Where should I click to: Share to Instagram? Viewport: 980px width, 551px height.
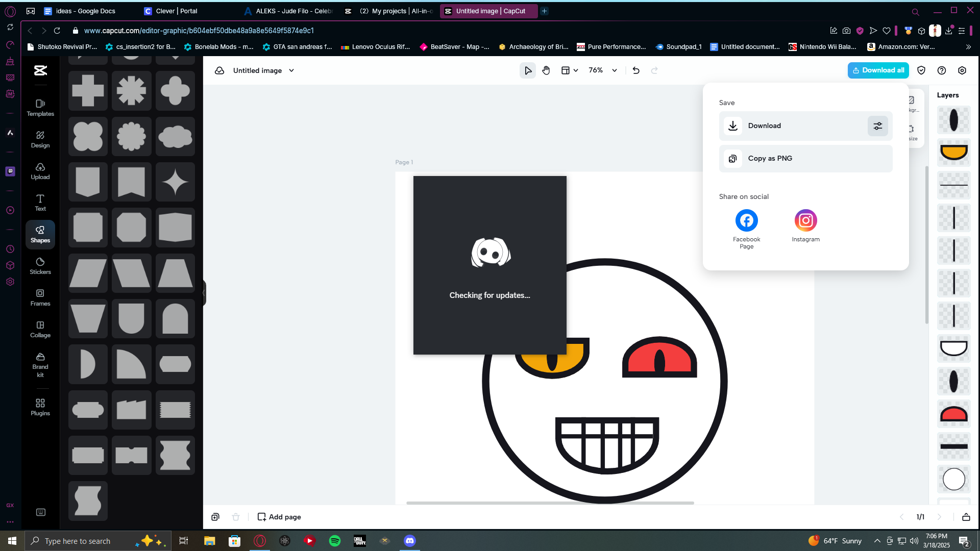click(x=805, y=221)
